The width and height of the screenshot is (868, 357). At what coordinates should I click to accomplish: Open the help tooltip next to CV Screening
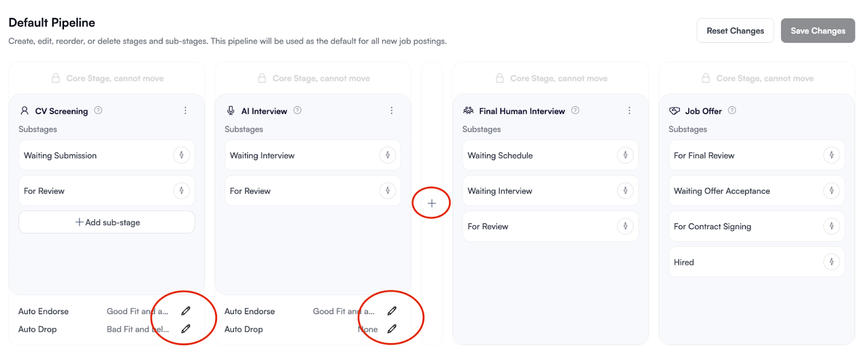coord(98,110)
